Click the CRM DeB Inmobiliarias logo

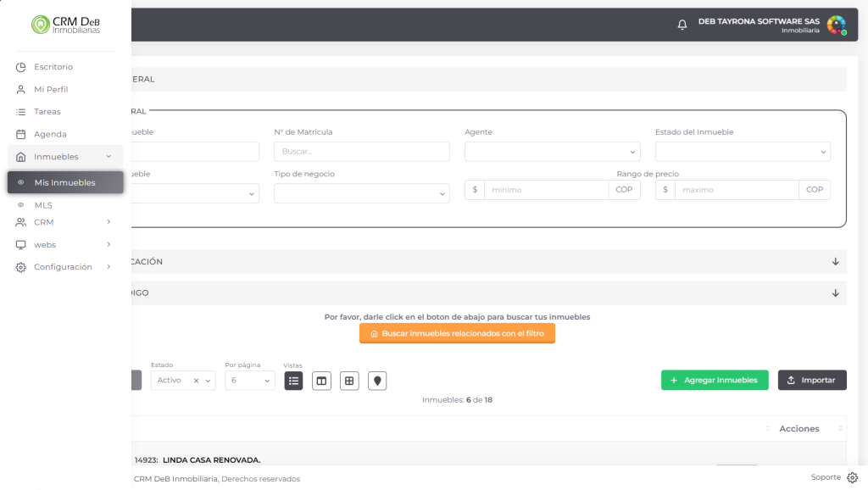65,25
